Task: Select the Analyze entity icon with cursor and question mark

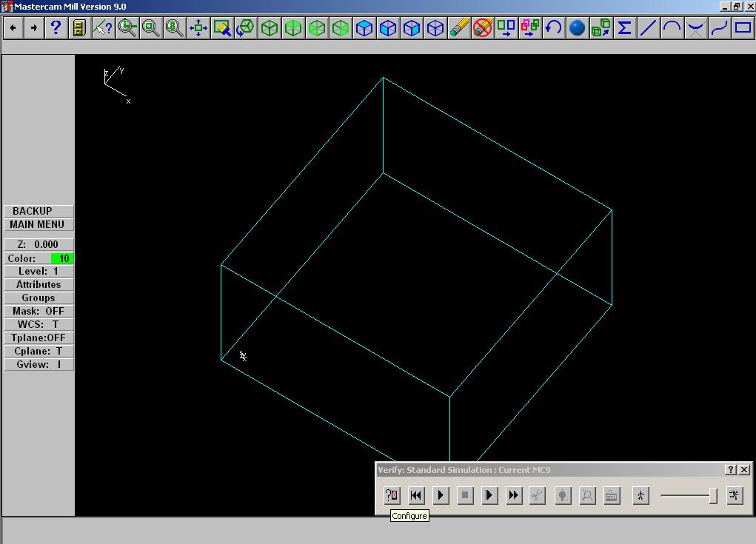Action: tap(103, 28)
